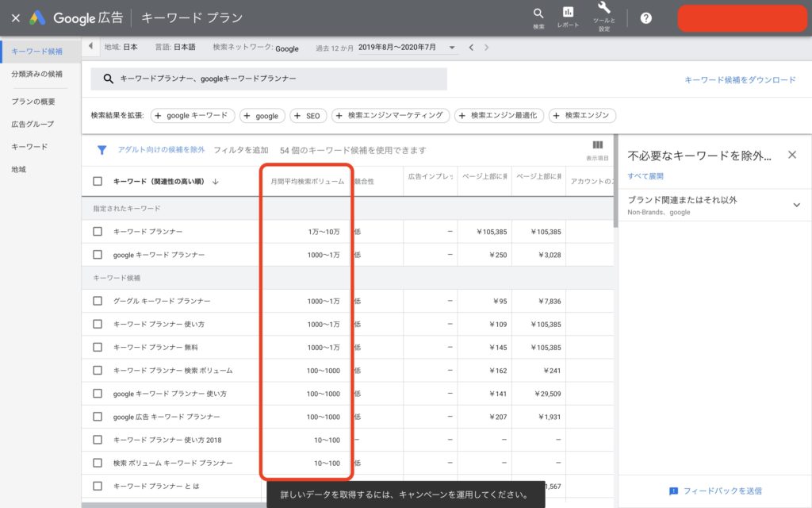
Task: Collapse sidebar with the left triangle arrow
Action: [90, 46]
